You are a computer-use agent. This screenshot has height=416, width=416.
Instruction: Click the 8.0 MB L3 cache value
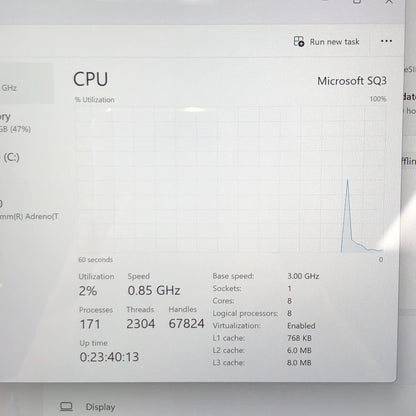tap(299, 363)
